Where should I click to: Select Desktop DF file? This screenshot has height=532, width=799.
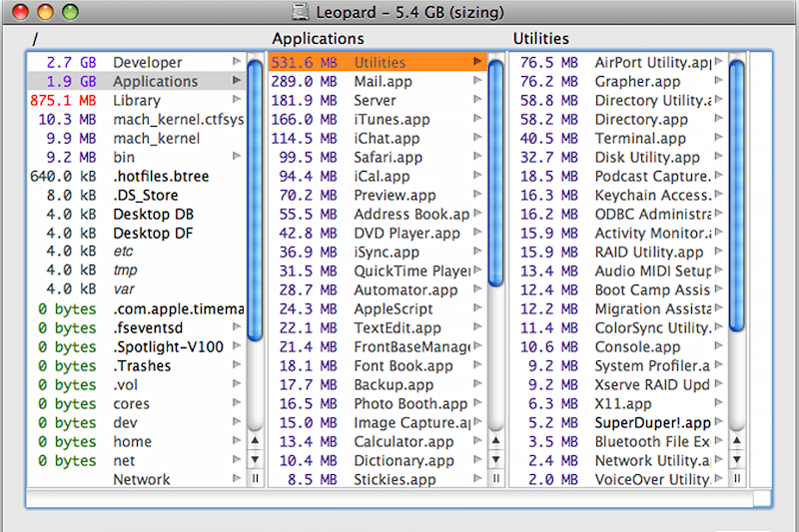137,234
